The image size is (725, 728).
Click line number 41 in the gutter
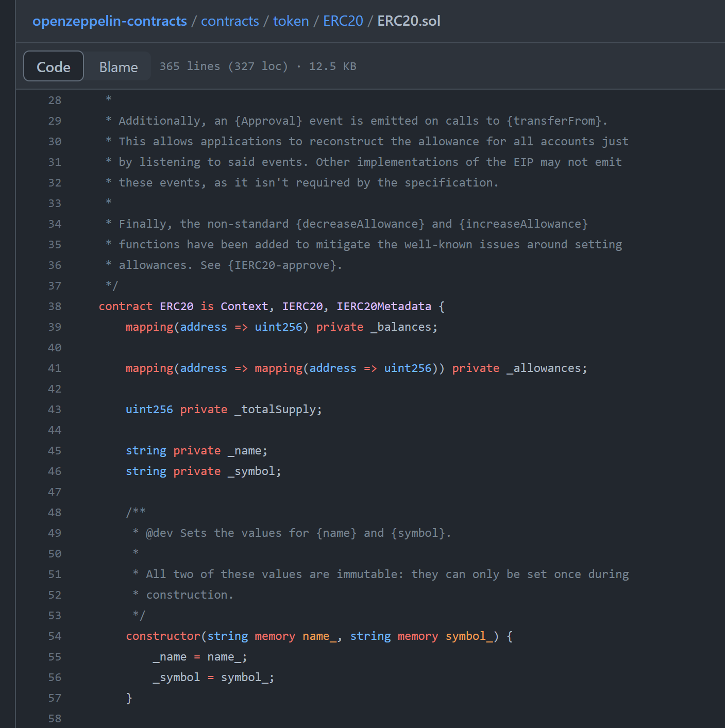pos(55,368)
